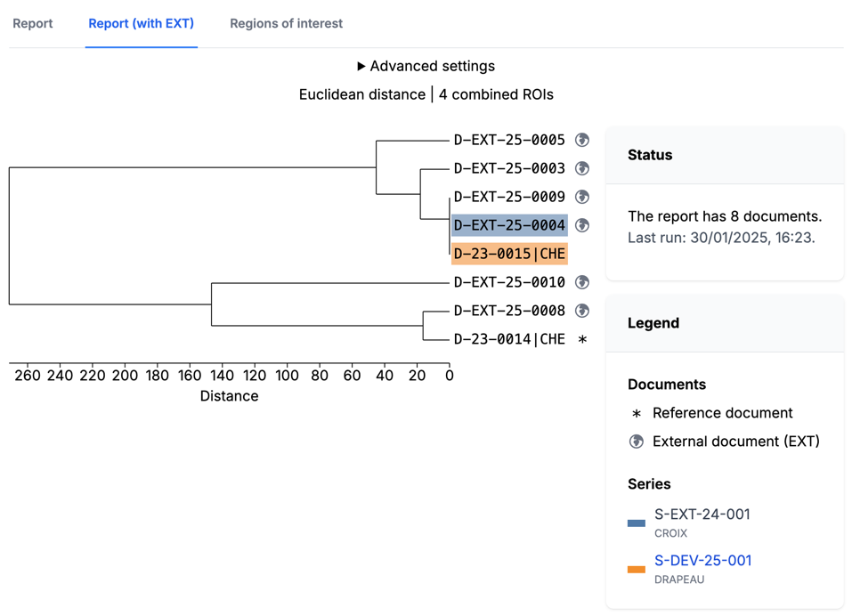This screenshot has height=616, width=852.
Task: Select the globe icon for D-EXT-25-0008
Action: (582, 311)
